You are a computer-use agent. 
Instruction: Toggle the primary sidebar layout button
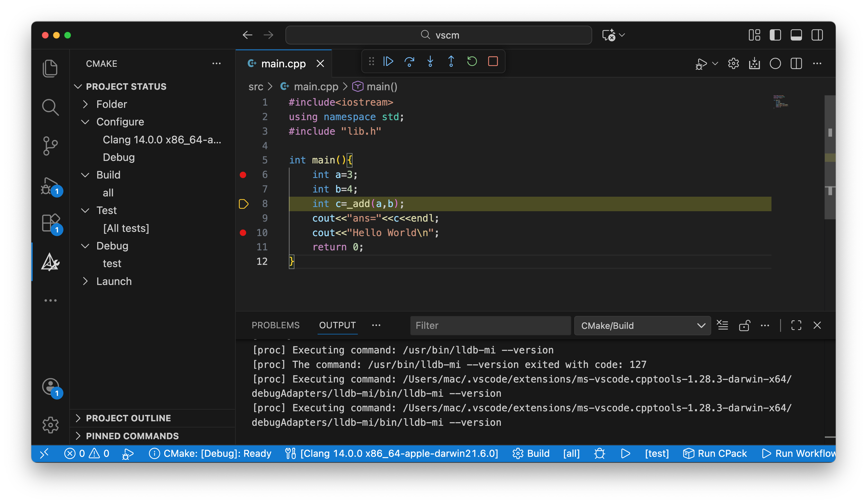775,35
